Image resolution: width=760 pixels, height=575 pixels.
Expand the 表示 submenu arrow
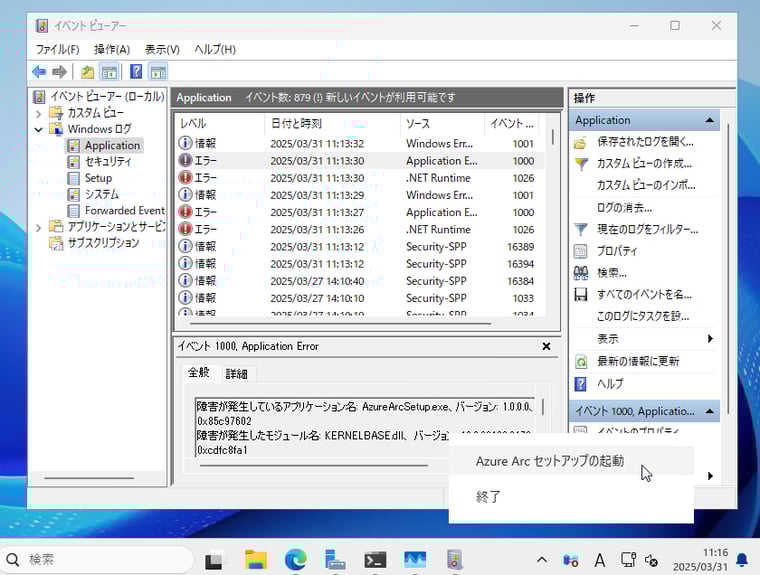pos(710,338)
